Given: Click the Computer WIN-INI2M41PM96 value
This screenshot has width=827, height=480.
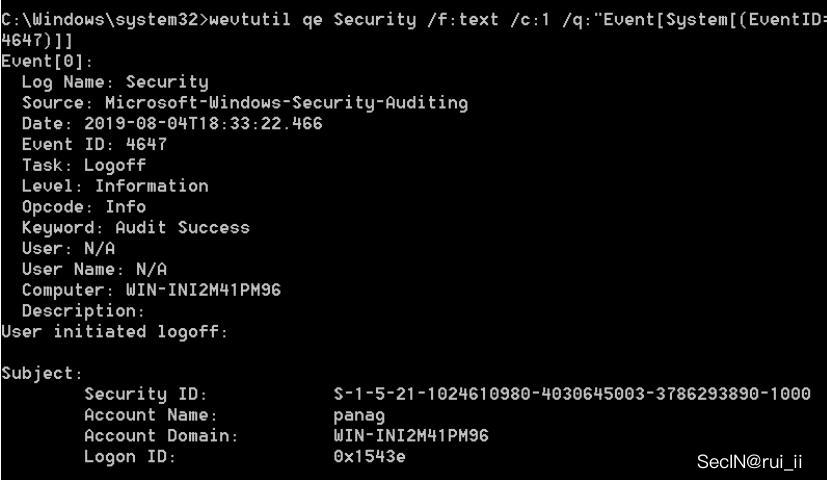Looking at the screenshot, I should pyautogui.click(x=203, y=290).
